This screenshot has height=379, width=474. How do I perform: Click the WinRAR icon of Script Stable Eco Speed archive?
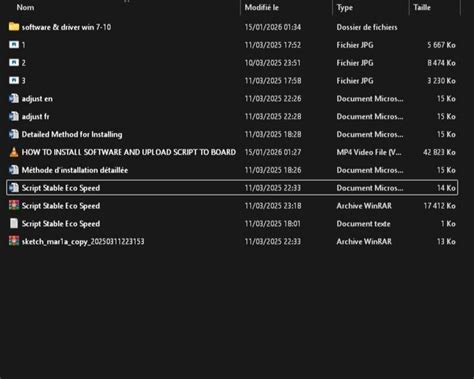pyautogui.click(x=14, y=205)
